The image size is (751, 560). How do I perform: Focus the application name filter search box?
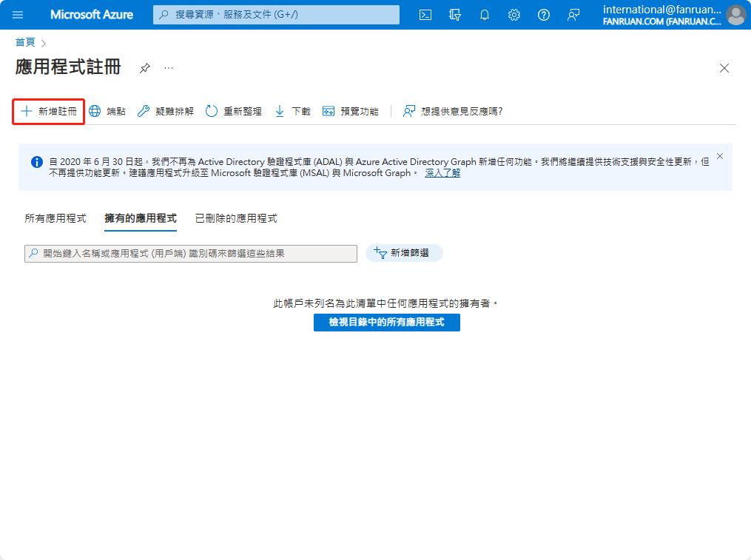(191, 254)
